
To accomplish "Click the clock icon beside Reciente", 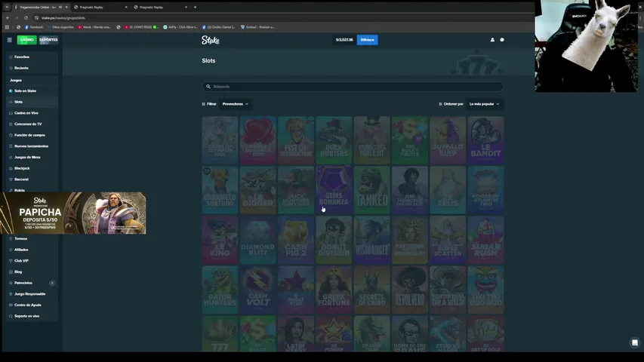I will 11,68.
